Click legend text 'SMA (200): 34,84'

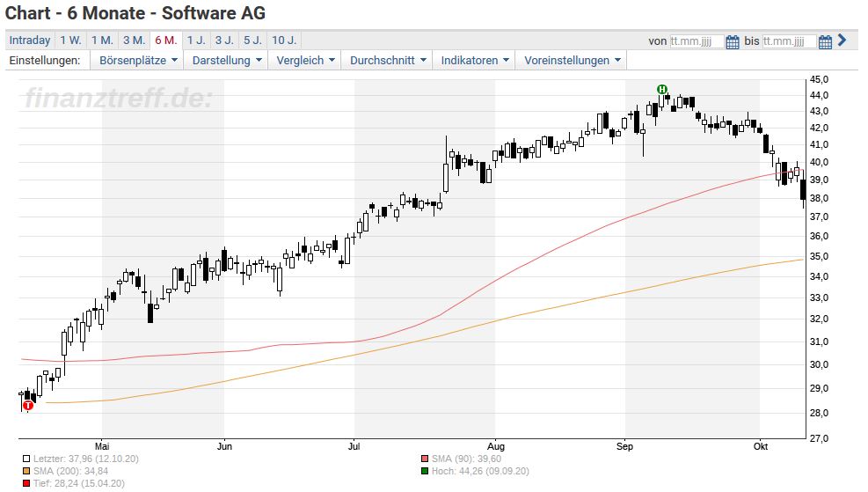71,472
